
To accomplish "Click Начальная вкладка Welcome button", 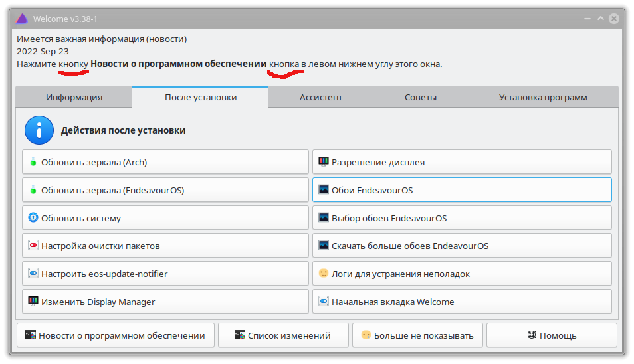I will coord(462,302).
